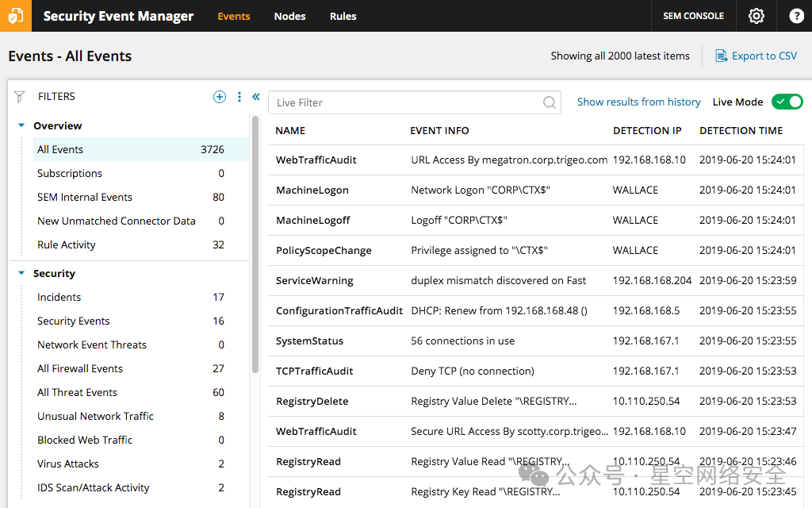Viewport: 812px width, 508px height.
Task: Select the IDS Scan/Attack Activity filter
Action: coord(141,488)
